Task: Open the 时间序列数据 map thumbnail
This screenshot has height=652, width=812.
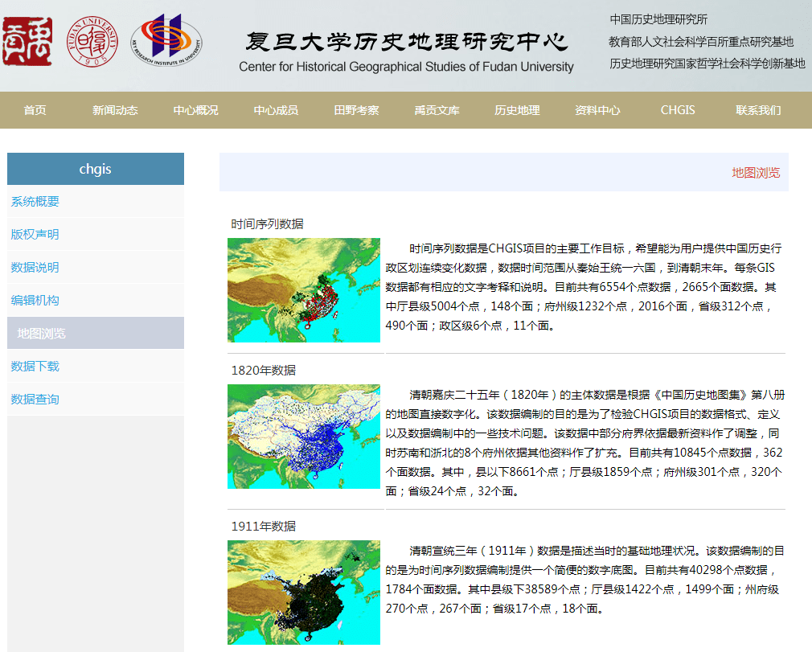Action: 303,290
